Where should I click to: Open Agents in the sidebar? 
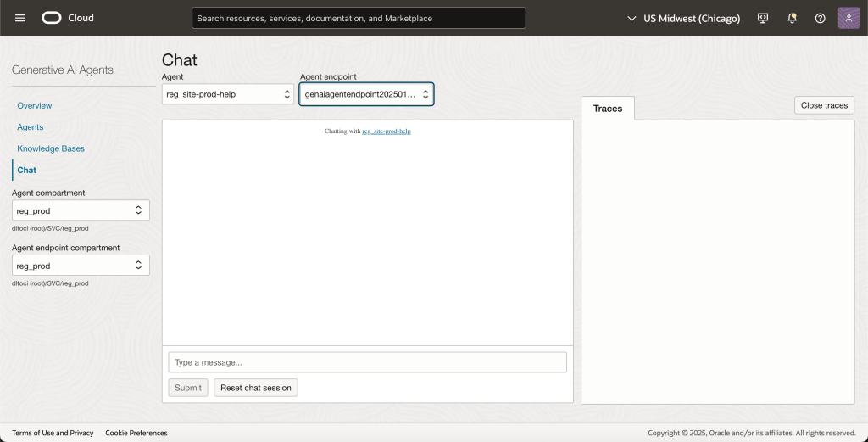[x=31, y=127]
